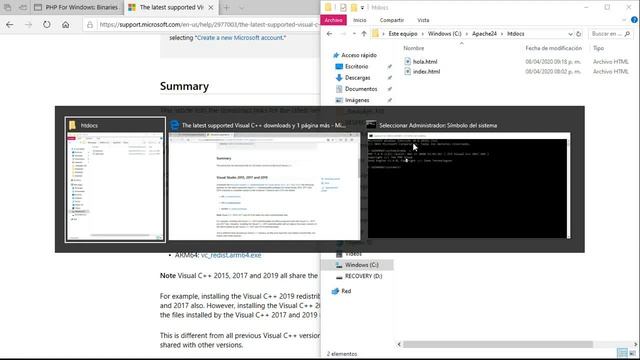Click the Buscar en search box
This screenshot has width=640, height=360.
click(611, 34)
